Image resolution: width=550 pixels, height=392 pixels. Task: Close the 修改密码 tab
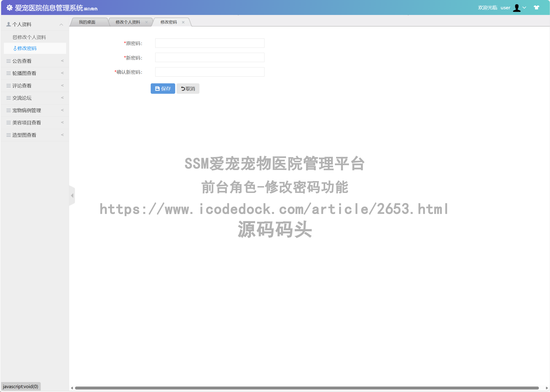[x=183, y=22]
